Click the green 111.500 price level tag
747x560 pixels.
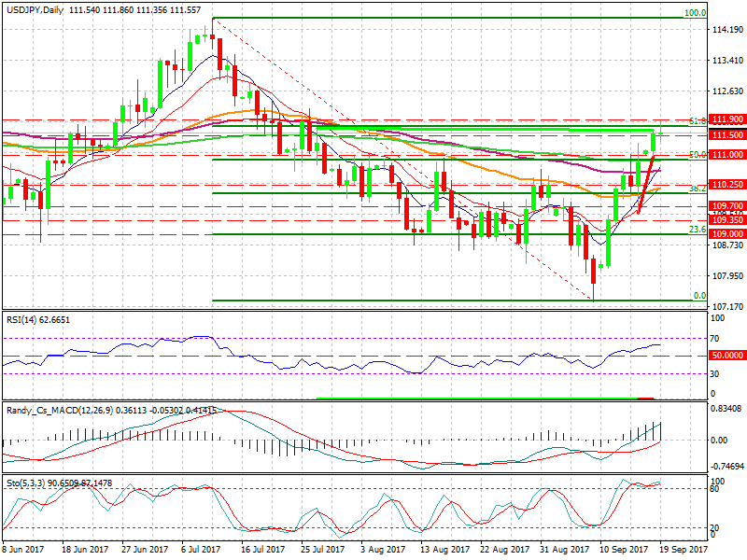pos(726,135)
